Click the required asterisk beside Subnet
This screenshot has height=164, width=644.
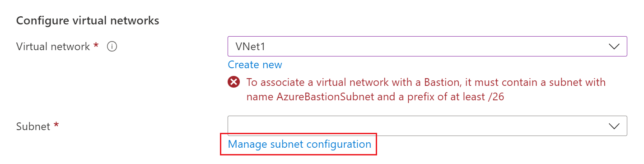(56, 125)
